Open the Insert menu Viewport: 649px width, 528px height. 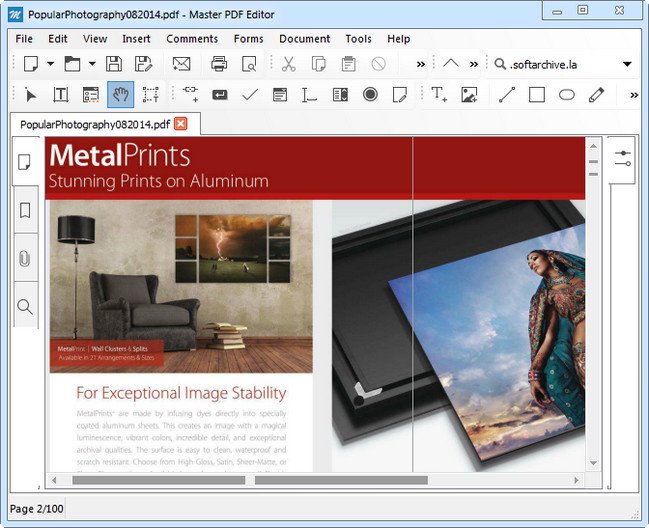136,38
